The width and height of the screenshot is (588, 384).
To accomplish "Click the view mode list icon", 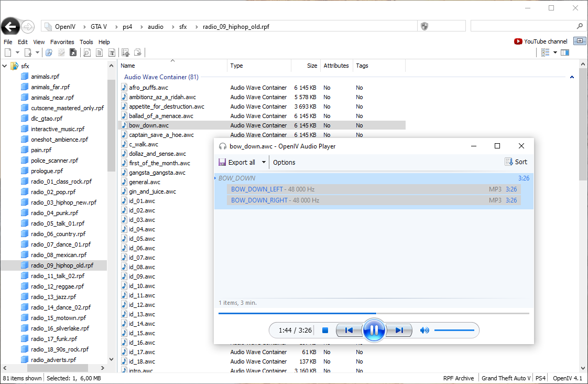I will (545, 52).
